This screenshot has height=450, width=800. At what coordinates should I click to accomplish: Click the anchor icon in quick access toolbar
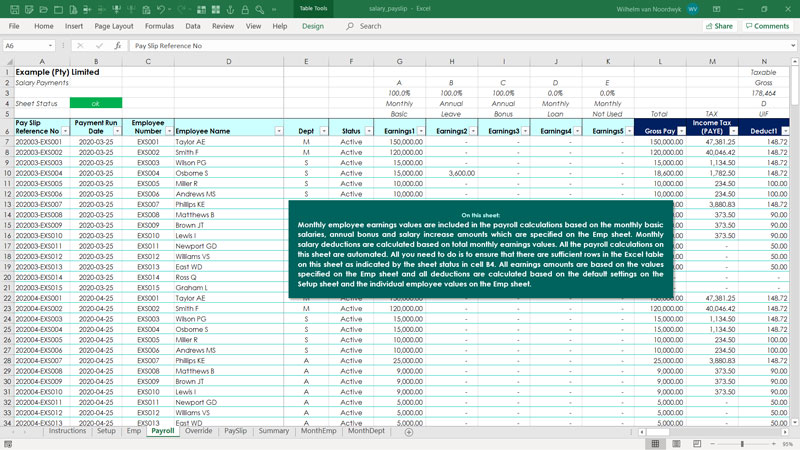coord(230,9)
